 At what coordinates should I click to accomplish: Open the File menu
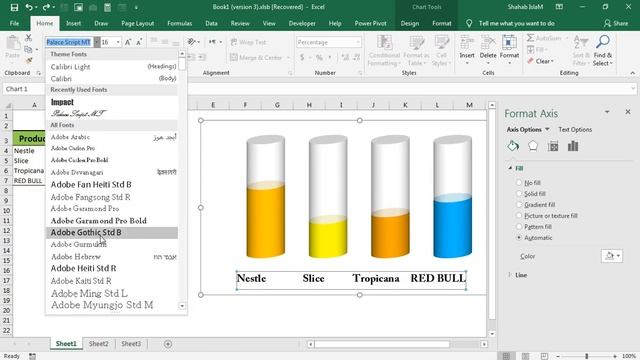(x=14, y=23)
